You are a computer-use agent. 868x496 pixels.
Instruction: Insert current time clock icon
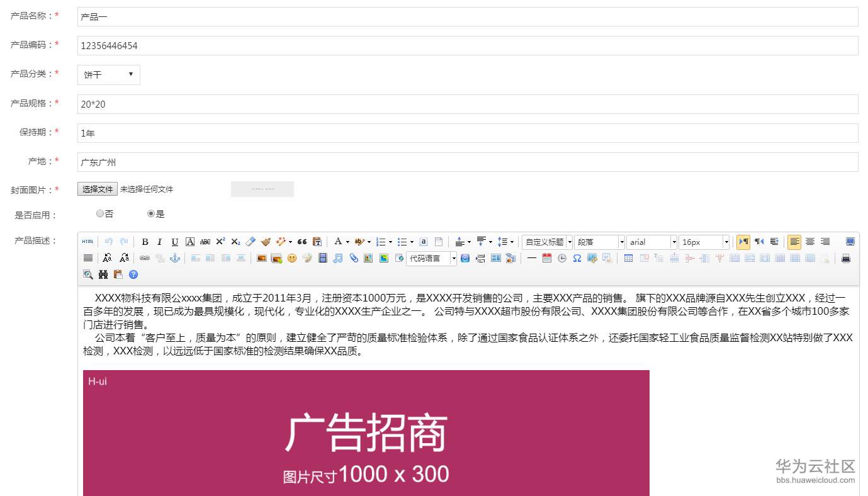(x=561, y=258)
